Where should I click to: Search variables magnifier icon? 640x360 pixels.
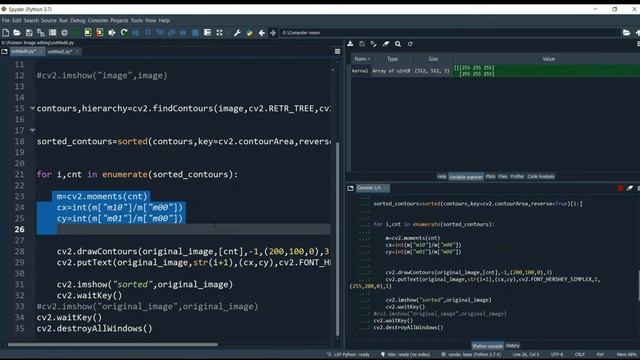tap(398, 44)
